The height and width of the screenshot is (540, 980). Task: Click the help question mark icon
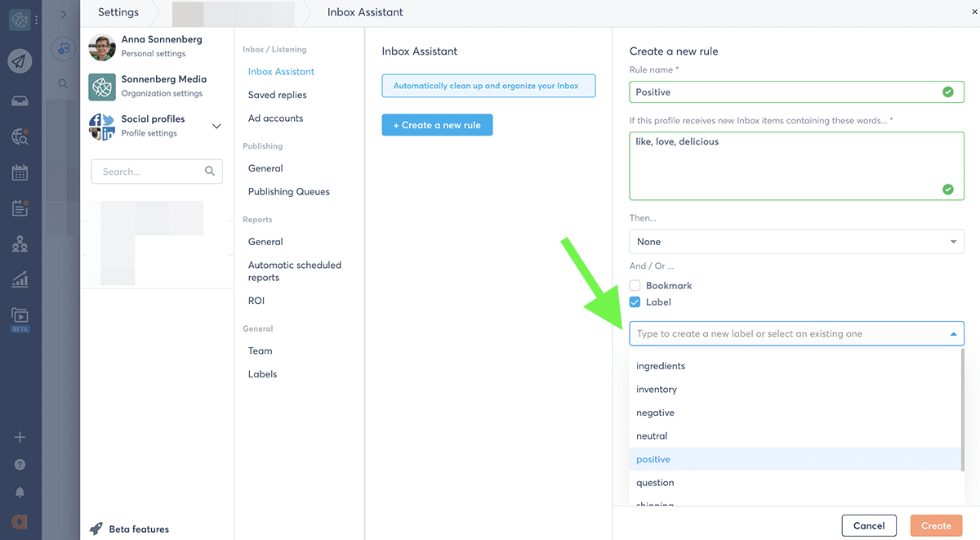[20, 464]
